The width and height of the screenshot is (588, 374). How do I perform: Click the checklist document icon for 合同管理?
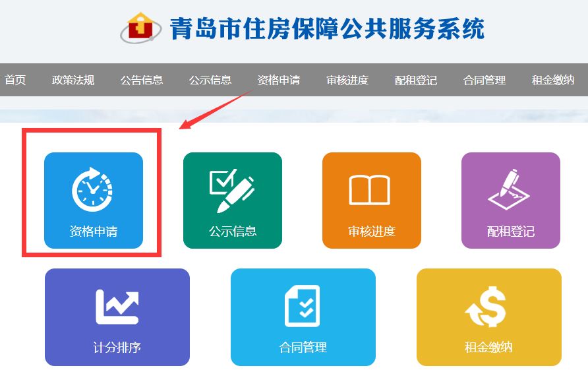pos(303,305)
